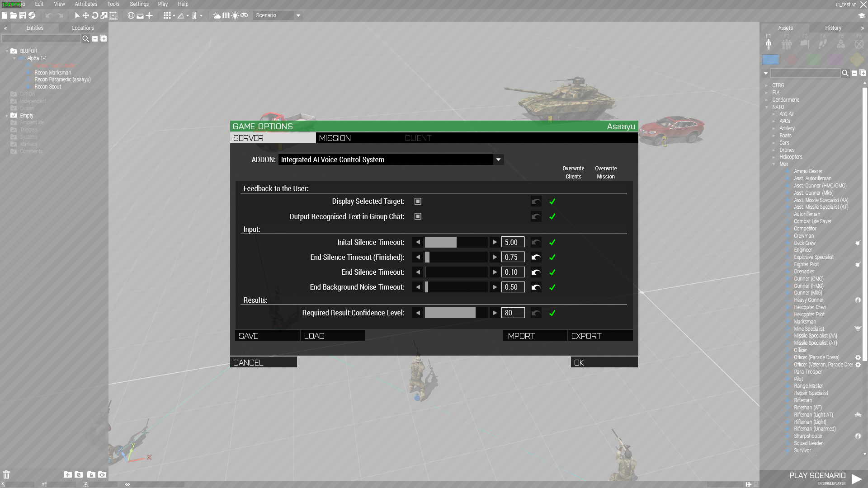Viewport: 868px width, 488px height.
Task: Click the EXPORT settings button
Action: click(x=600, y=336)
